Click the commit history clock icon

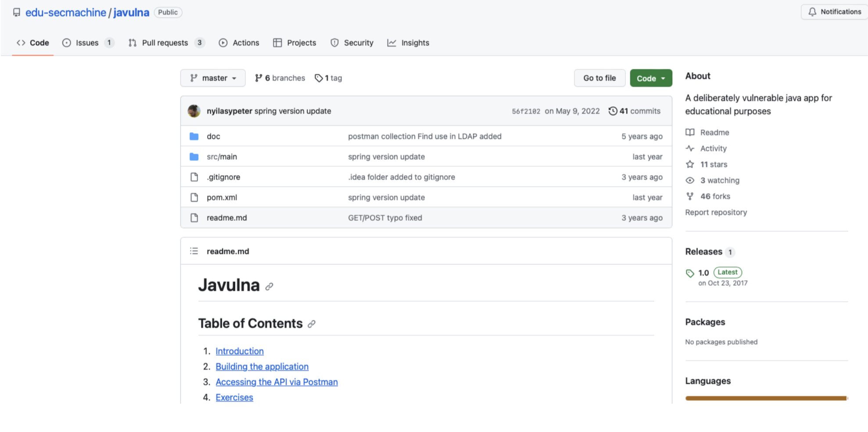coord(613,111)
